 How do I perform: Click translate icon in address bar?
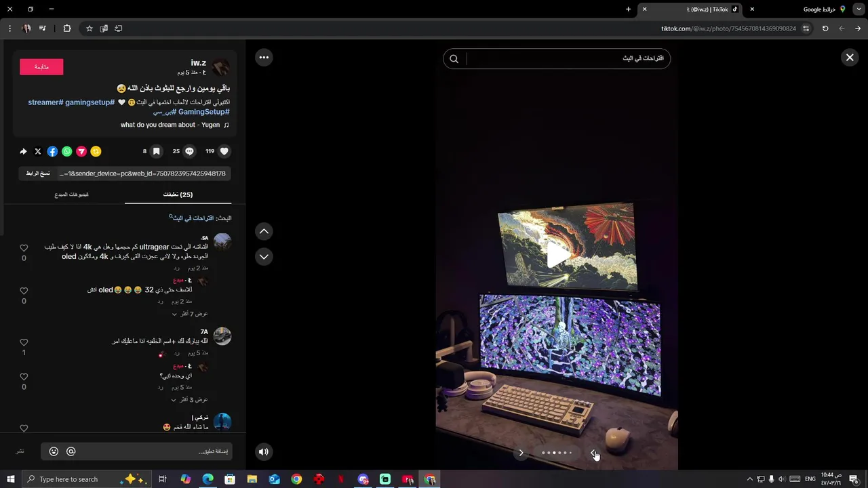click(104, 28)
